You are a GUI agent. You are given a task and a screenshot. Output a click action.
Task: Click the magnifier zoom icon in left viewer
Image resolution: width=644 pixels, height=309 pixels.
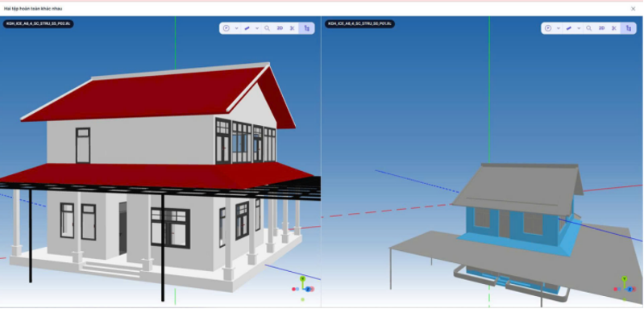click(267, 28)
